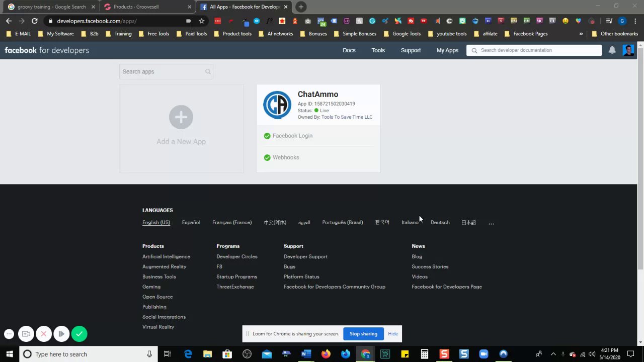
Task: Adjust volume via the speaker tray icon
Action: tap(592, 354)
